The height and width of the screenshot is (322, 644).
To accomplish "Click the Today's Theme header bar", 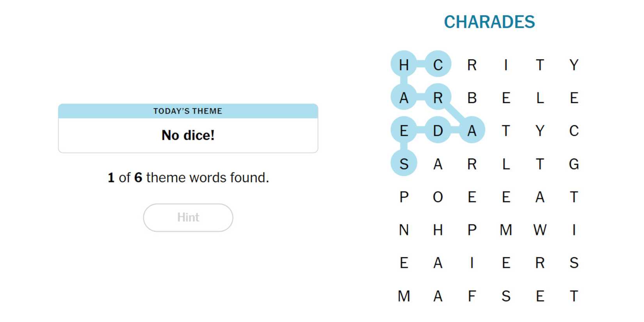I will point(188,111).
